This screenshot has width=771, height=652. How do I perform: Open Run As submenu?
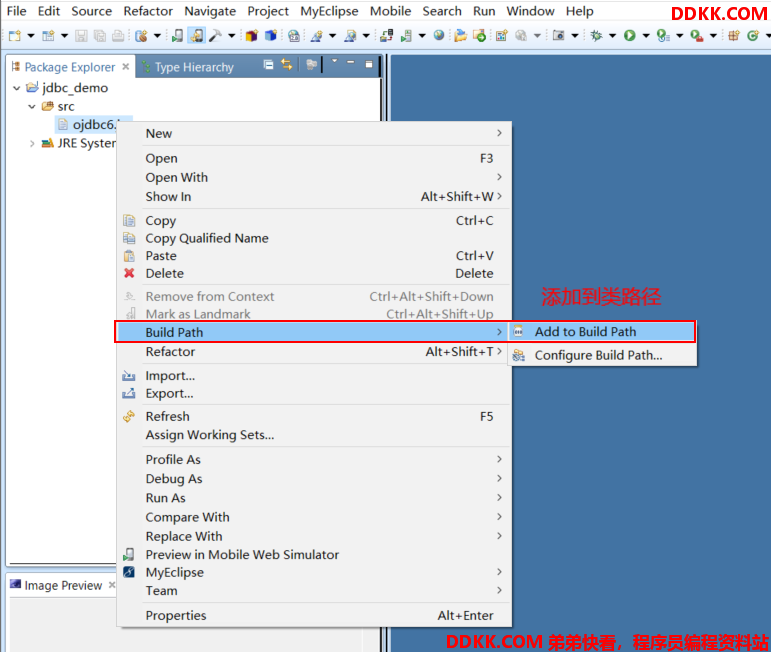point(314,498)
